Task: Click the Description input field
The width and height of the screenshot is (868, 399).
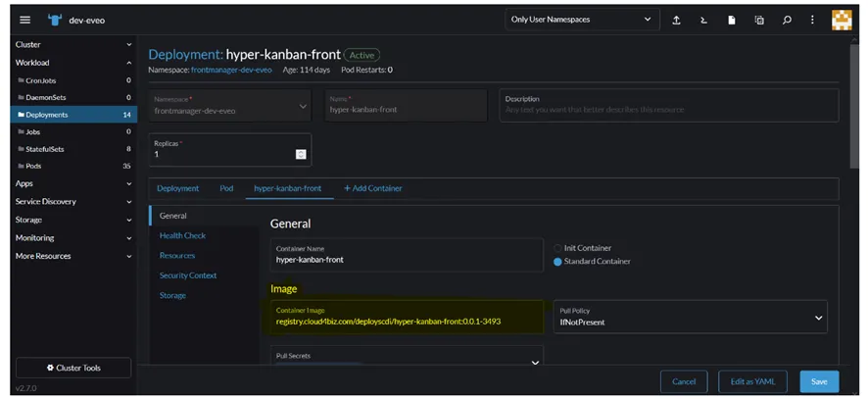Action: coord(669,105)
